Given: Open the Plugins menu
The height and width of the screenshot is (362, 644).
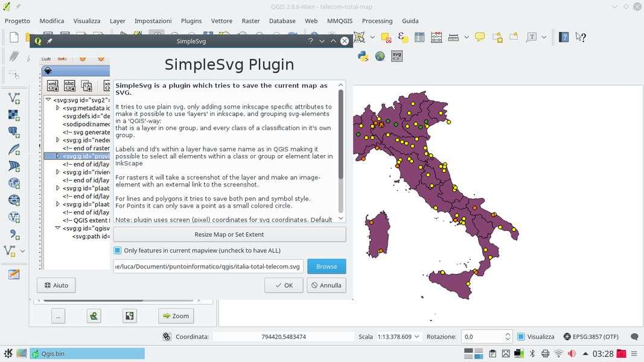Looking at the screenshot, I should [x=191, y=21].
